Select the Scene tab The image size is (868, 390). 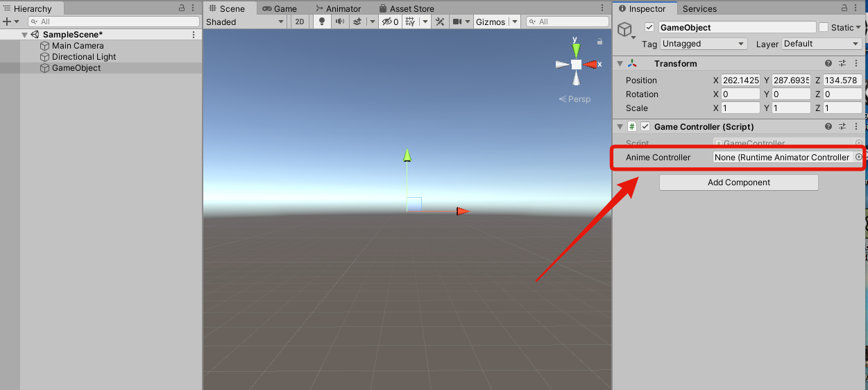[231, 8]
